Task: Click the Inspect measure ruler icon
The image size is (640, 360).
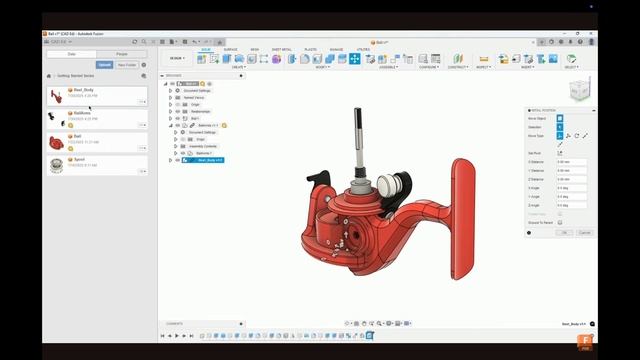Action: 484,59
